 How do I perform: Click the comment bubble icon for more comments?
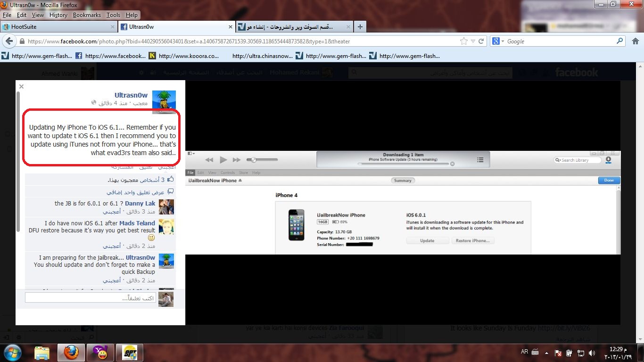pos(170,192)
